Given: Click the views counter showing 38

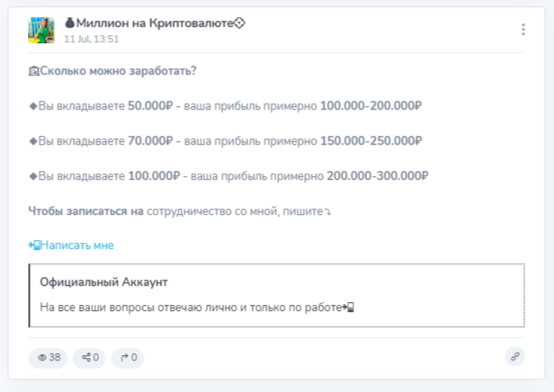Looking at the screenshot, I should click(49, 358).
